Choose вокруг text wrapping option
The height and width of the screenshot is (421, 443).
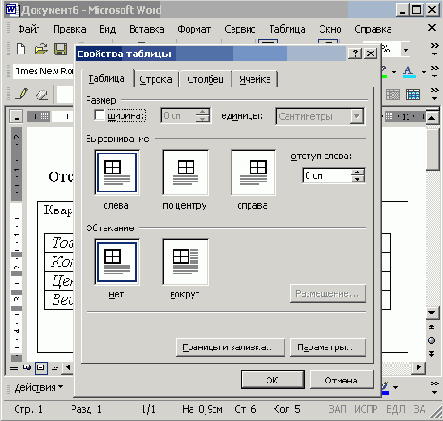[x=185, y=262]
